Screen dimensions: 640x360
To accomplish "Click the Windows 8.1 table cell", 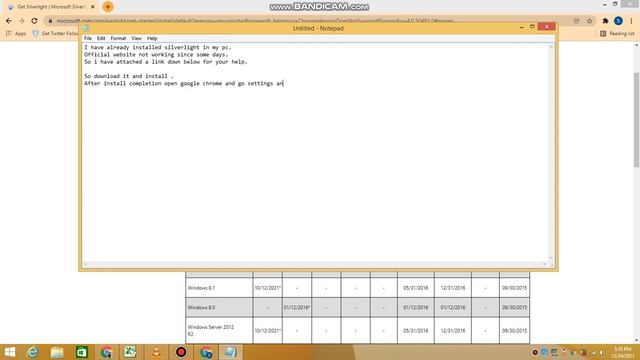I will tap(219, 288).
